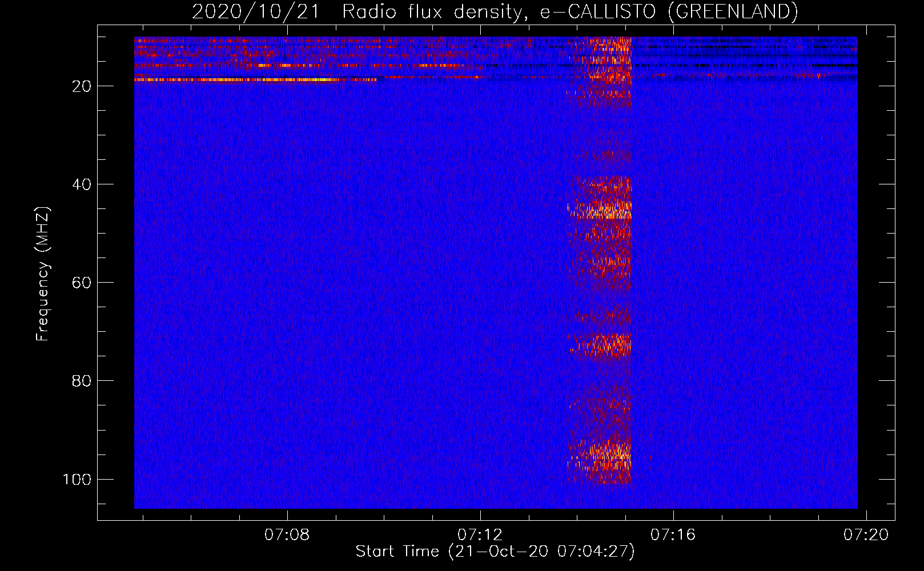Click the bright burst near 45 MHz

pyautogui.click(x=600, y=210)
